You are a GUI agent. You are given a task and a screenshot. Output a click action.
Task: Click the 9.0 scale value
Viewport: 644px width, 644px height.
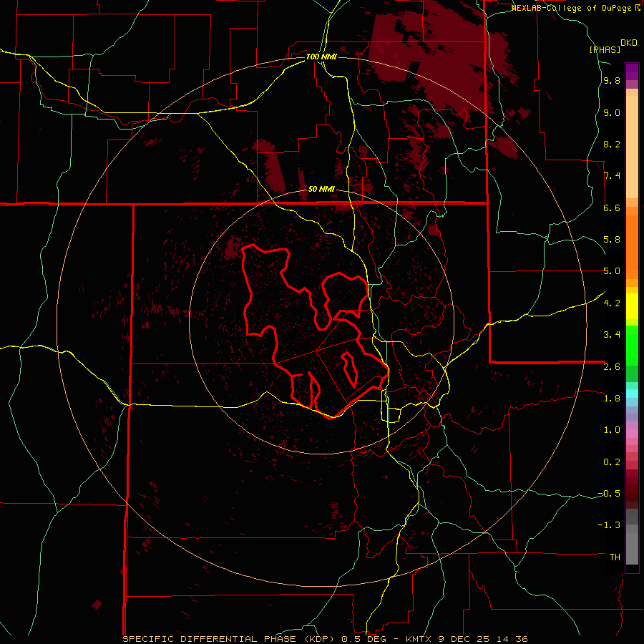click(x=612, y=112)
